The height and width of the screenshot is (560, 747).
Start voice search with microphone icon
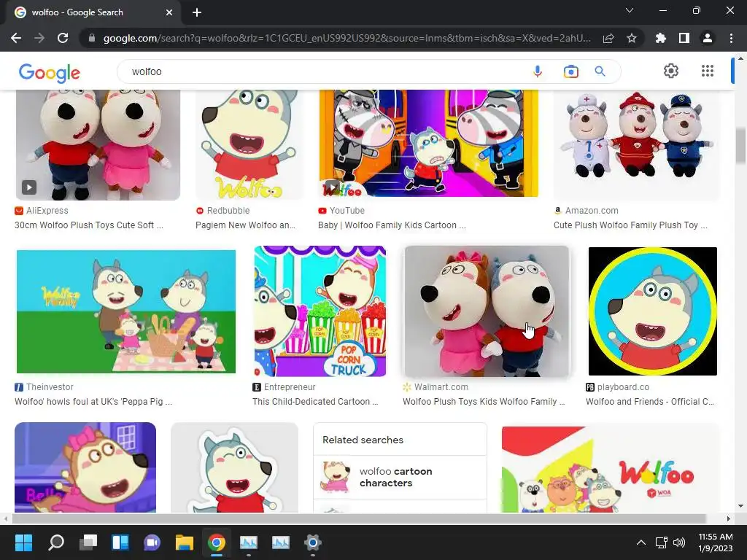click(x=538, y=71)
